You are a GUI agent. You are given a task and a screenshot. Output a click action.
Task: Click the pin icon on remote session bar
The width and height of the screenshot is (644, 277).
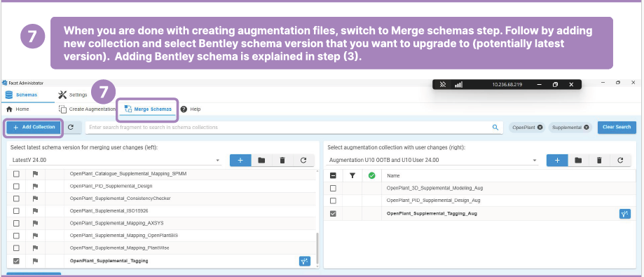(443, 85)
